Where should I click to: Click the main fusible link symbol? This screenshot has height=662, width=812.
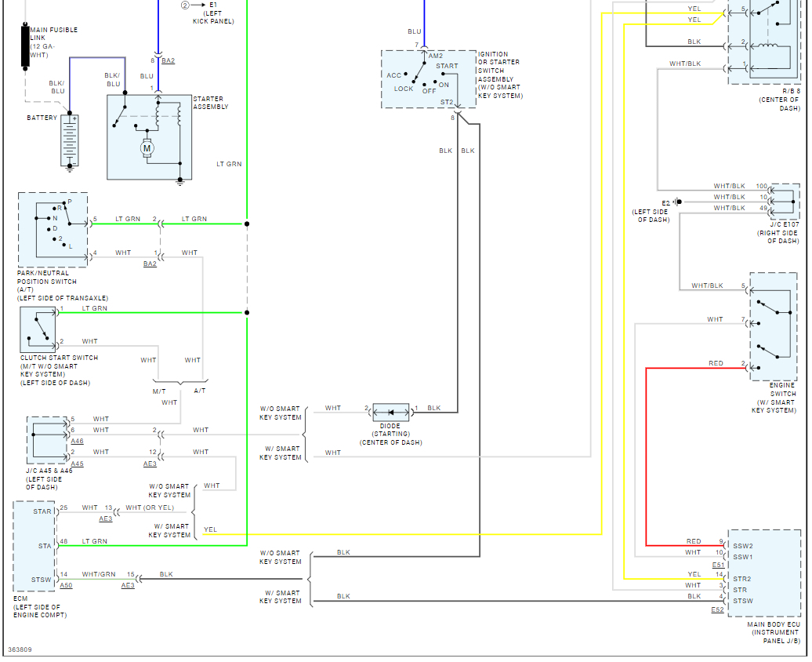pyautogui.click(x=25, y=46)
